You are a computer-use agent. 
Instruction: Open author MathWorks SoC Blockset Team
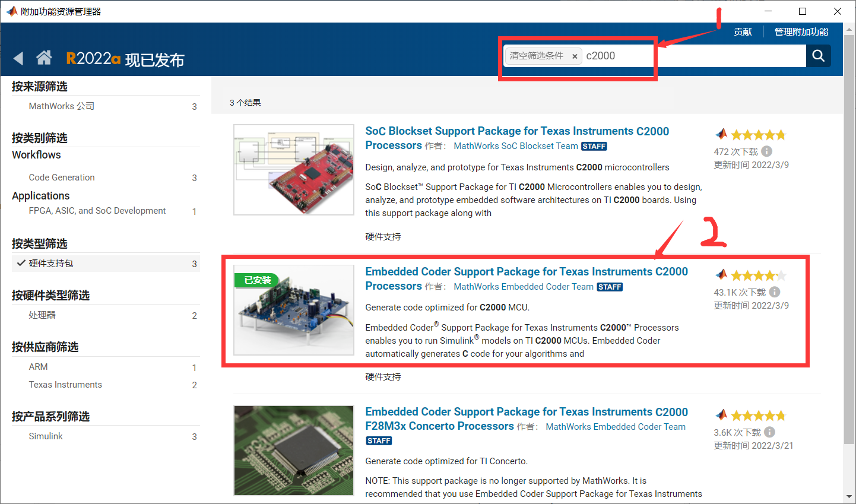coord(516,146)
